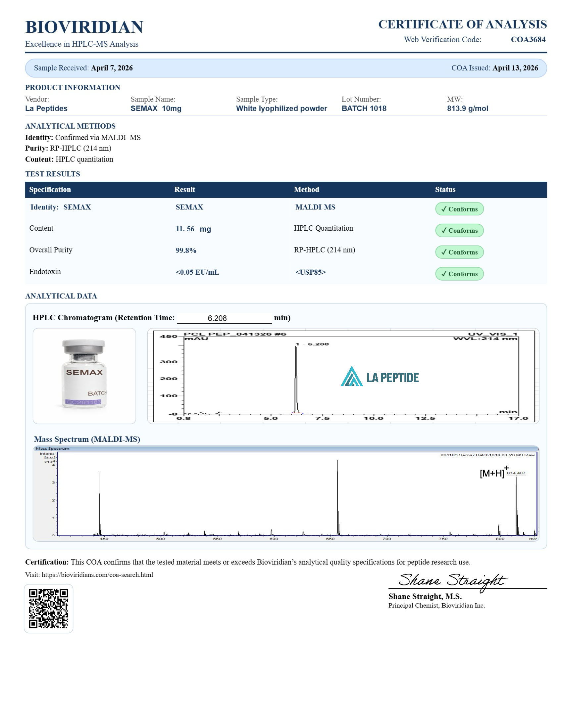Click the Status column header
This screenshot has width=563, height=728.
[x=445, y=190]
